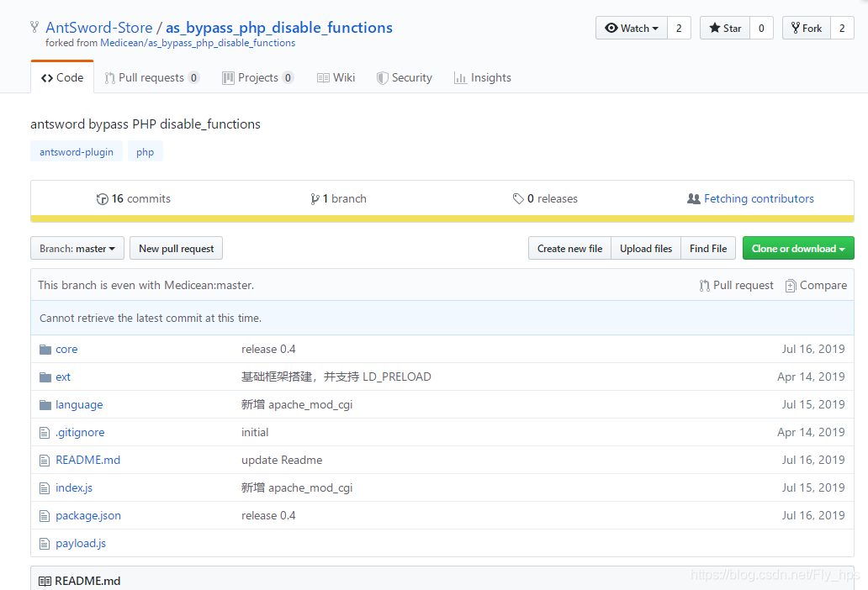Screen dimensions: 868x590
Task: Open the Security tab
Action: point(404,78)
